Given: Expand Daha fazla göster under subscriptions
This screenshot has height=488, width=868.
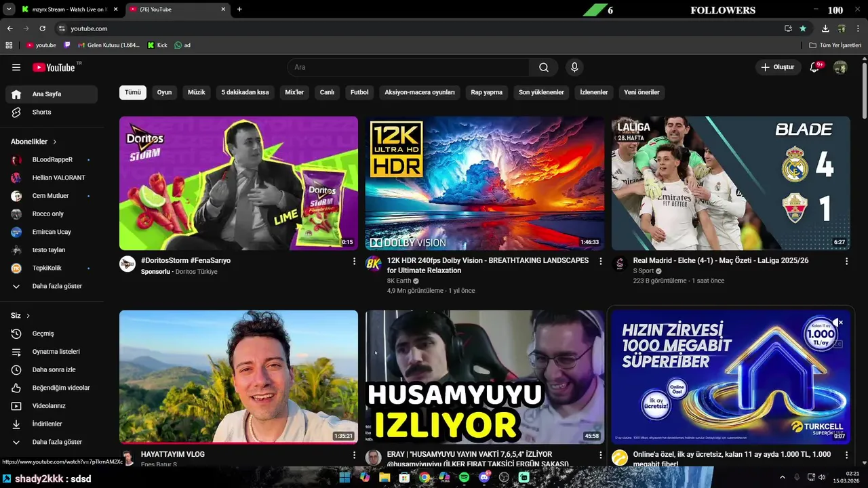Looking at the screenshot, I should (x=52, y=286).
